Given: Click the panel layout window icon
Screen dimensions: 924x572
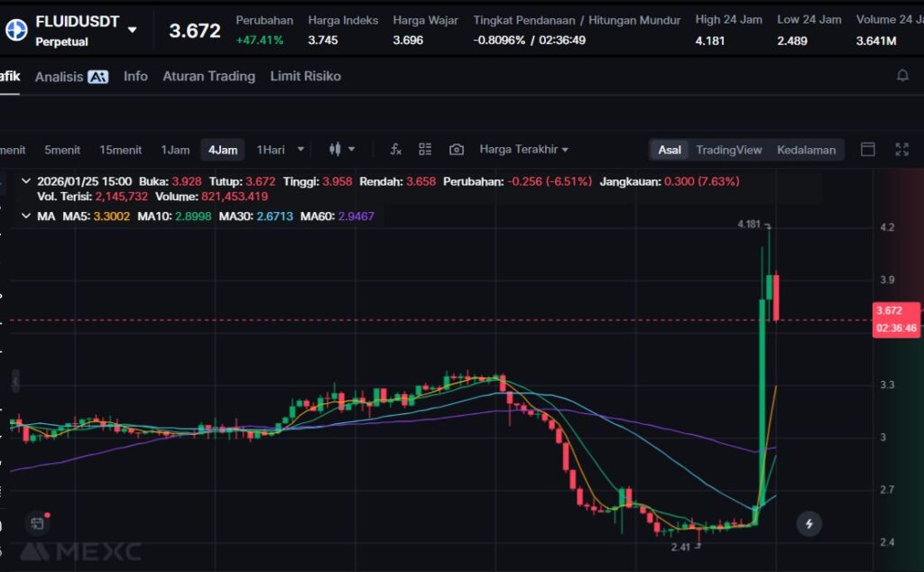Looking at the screenshot, I should click(868, 150).
